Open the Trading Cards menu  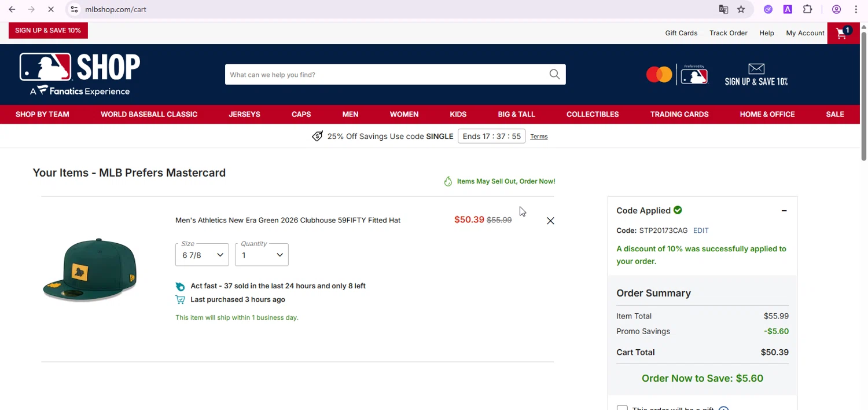(x=679, y=114)
